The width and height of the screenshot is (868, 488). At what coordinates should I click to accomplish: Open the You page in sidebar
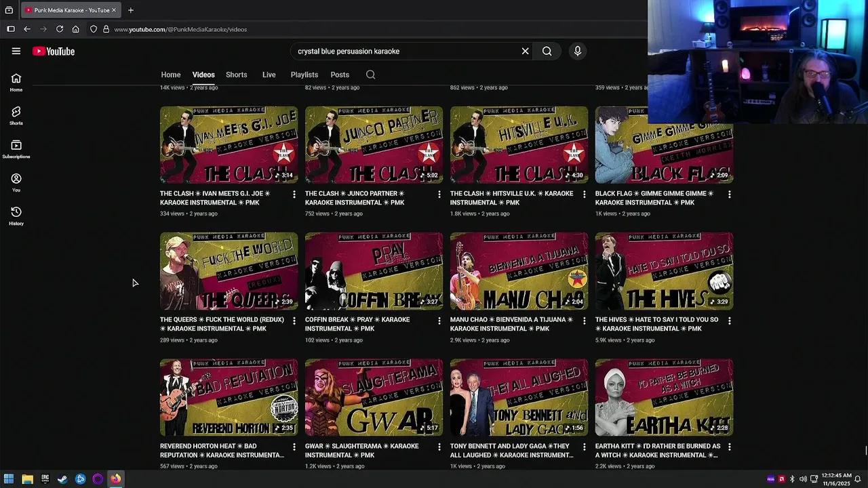[x=16, y=182]
